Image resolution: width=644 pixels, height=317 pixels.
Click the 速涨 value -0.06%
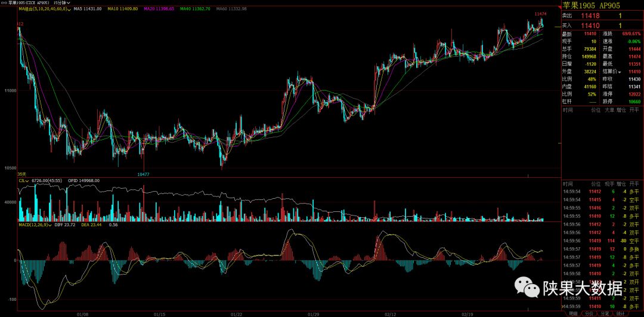click(x=634, y=41)
